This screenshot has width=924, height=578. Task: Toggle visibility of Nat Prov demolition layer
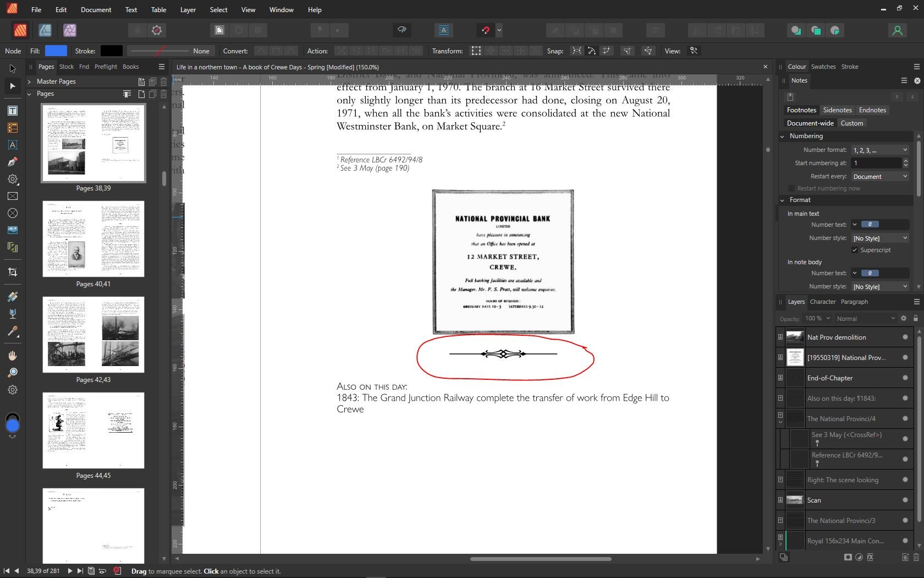pos(905,337)
